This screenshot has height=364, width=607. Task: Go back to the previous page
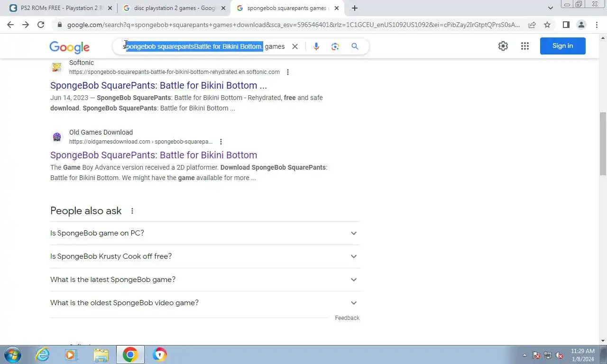[10, 25]
